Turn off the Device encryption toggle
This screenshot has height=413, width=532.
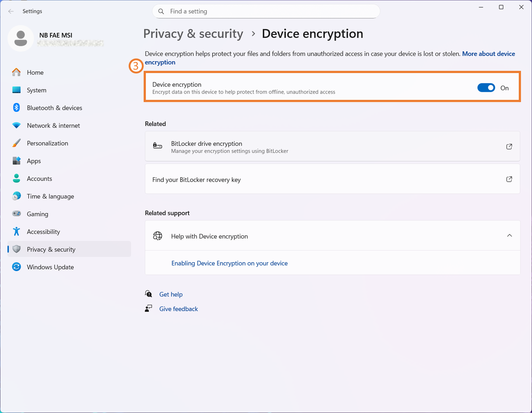pyautogui.click(x=486, y=88)
